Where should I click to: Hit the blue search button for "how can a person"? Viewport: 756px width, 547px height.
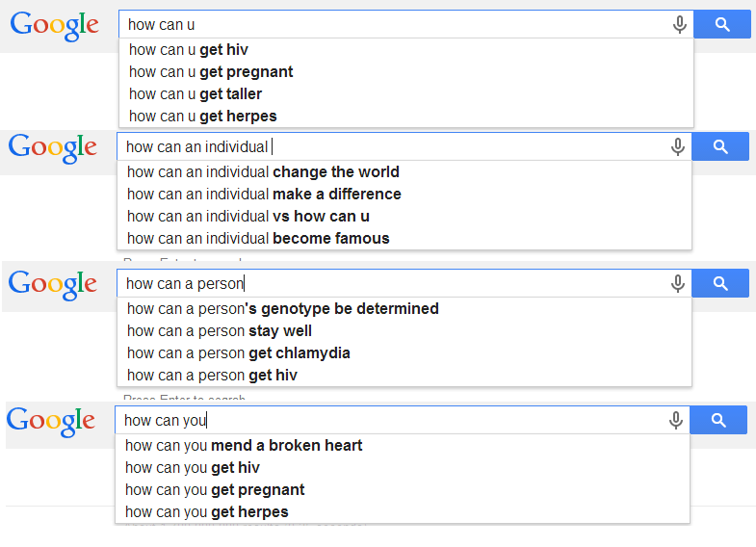point(719,283)
